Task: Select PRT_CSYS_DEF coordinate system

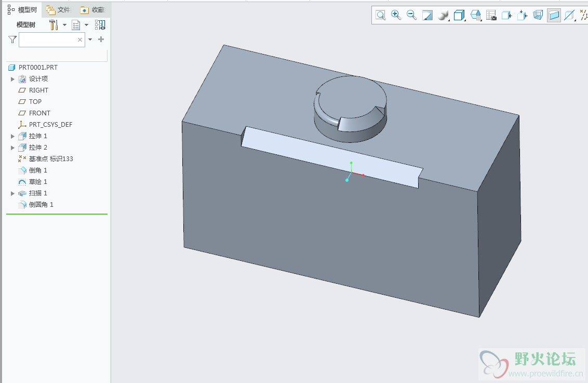Action: (50, 125)
